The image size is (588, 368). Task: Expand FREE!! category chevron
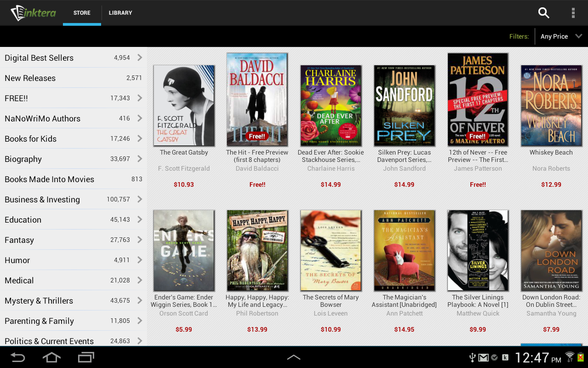140,98
